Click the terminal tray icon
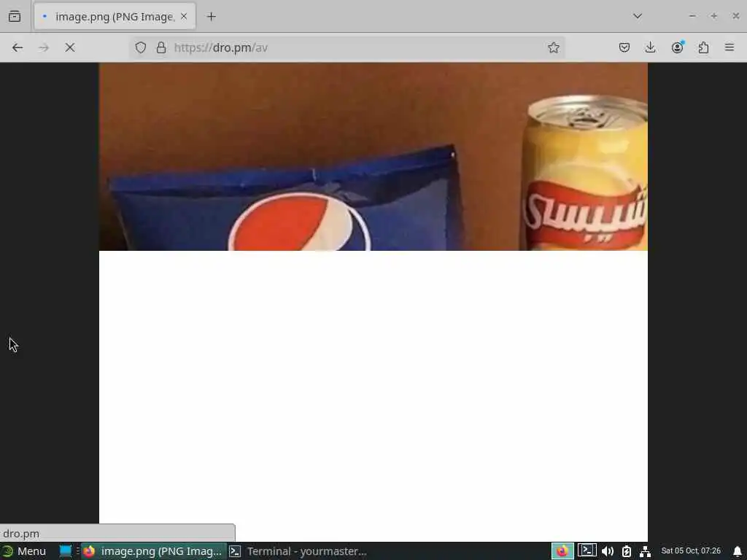This screenshot has height=560, width=747. (x=587, y=551)
